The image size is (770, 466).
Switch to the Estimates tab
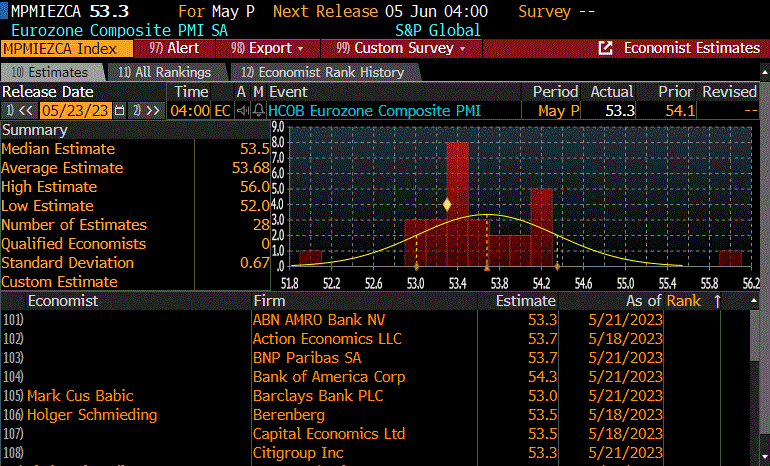[50, 72]
